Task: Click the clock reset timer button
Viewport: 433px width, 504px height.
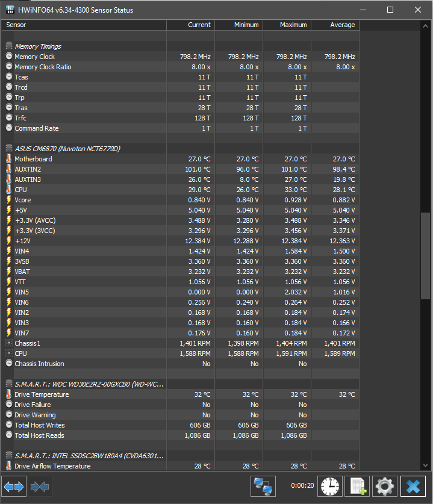Action: tap(330, 487)
